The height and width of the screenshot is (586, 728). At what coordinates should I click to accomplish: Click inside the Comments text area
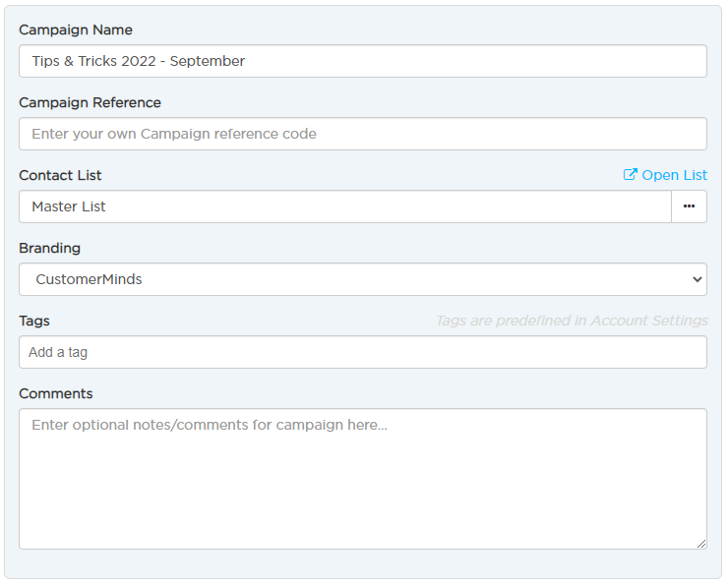click(x=363, y=479)
